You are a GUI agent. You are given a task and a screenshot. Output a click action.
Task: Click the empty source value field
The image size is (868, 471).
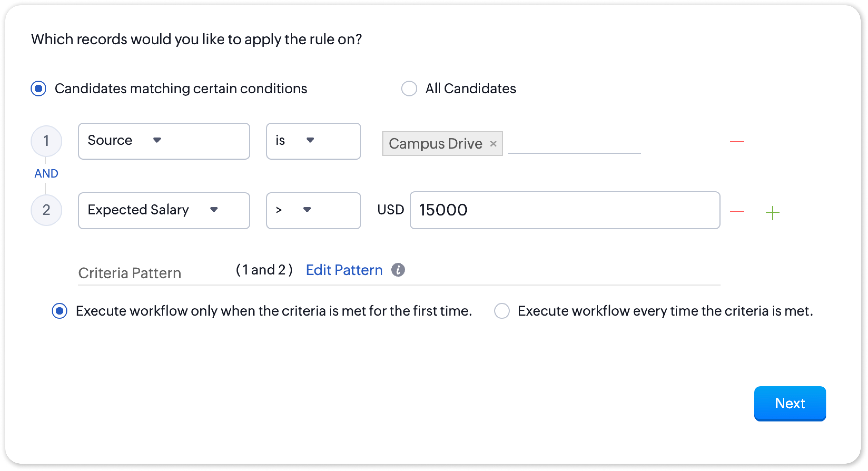click(x=574, y=144)
